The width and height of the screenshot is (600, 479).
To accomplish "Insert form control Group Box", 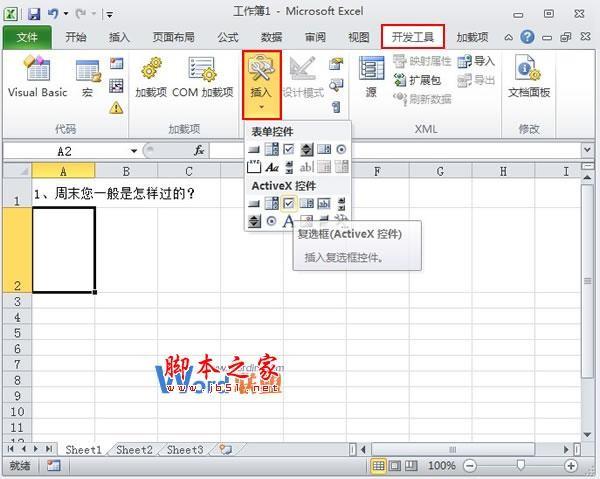I will [x=254, y=167].
